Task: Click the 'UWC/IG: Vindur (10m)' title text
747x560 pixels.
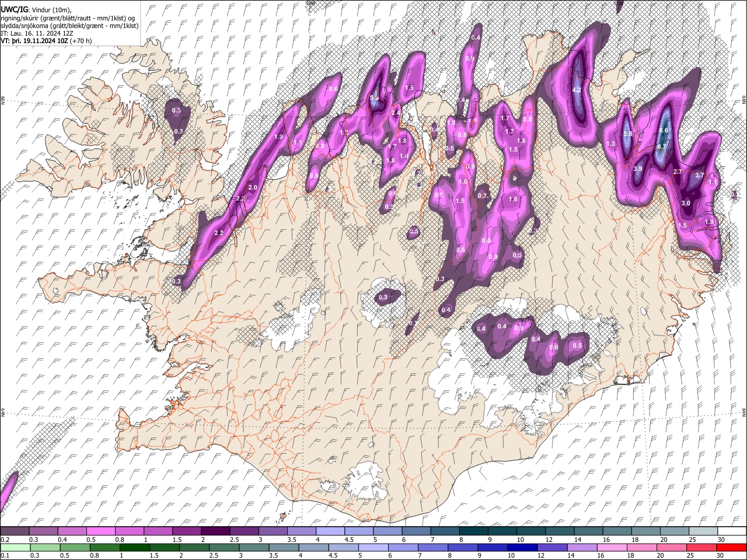Action: tap(36, 9)
